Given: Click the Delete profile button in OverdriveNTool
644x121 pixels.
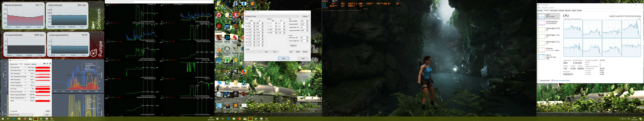Looking at the screenshot, I should point(298,52).
